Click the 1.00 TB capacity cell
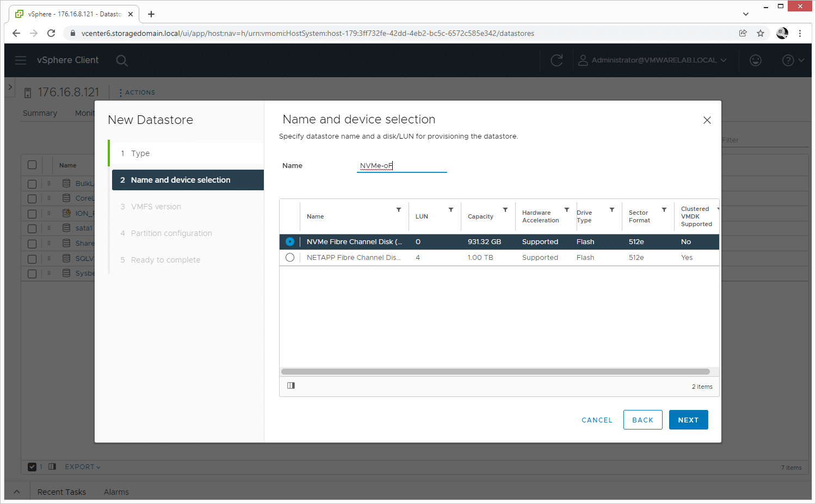Viewport: 816px width, 504px height. click(x=480, y=258)
